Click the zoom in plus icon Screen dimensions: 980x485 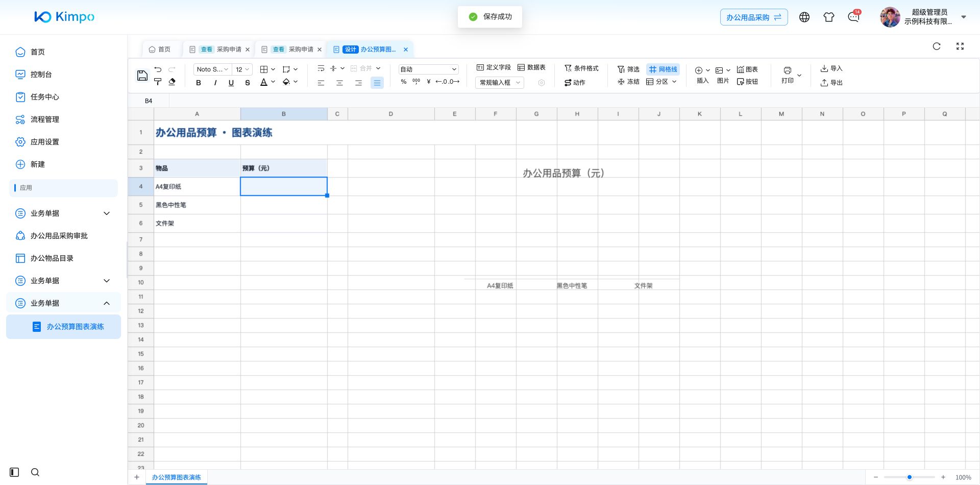[943, 477]
